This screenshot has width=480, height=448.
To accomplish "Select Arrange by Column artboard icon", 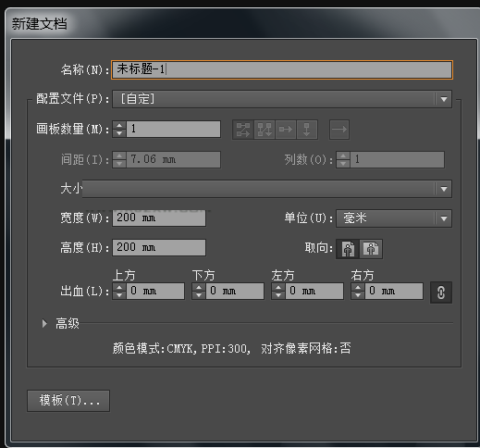I will (x=307, y=130).
